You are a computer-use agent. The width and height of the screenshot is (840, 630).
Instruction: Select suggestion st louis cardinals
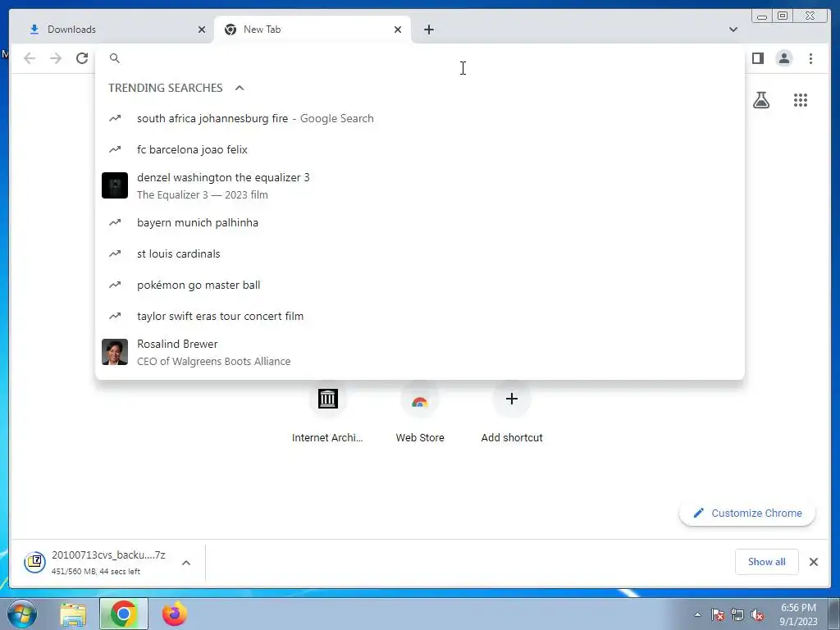pyautogui.click(x=419, y=253)
